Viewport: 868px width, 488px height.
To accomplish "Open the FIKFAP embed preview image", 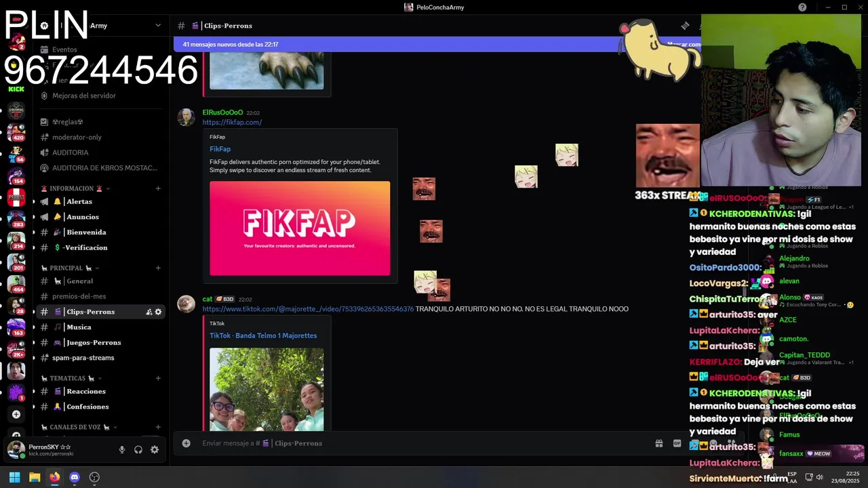I will [300, 228].
